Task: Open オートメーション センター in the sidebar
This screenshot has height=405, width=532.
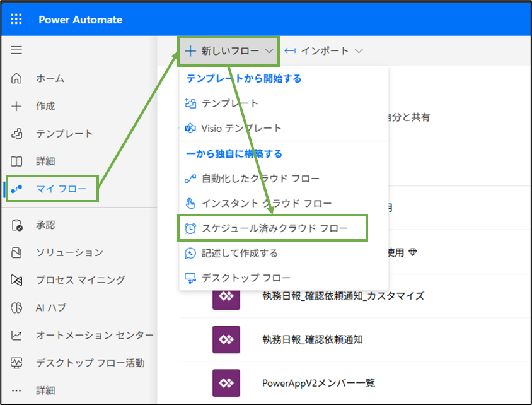Action: (95, 336)
